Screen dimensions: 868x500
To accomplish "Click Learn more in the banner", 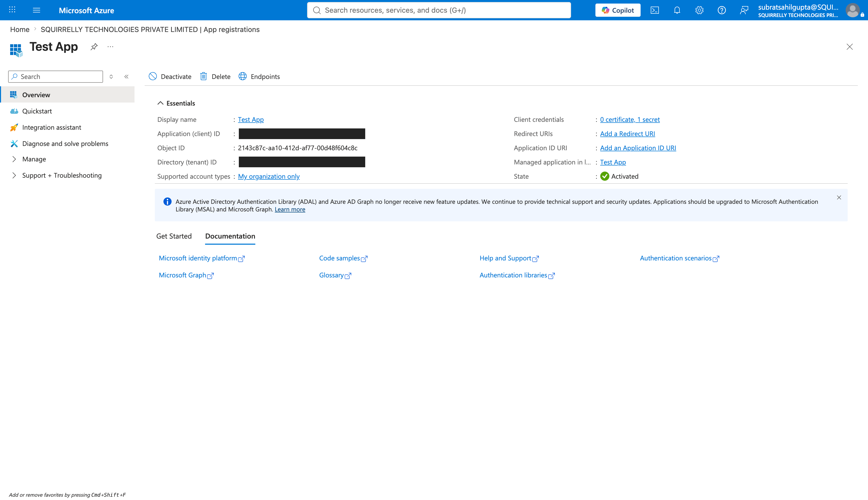I will pyautogui.click(x=290, y=209).
